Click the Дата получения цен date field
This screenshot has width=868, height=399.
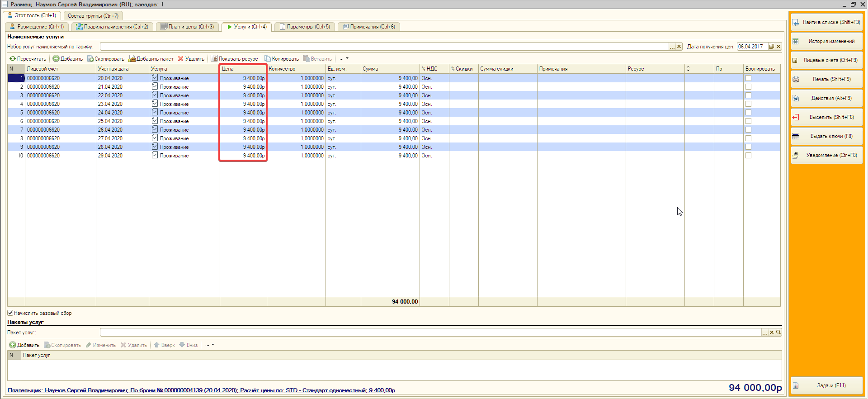tap(752, 47)
